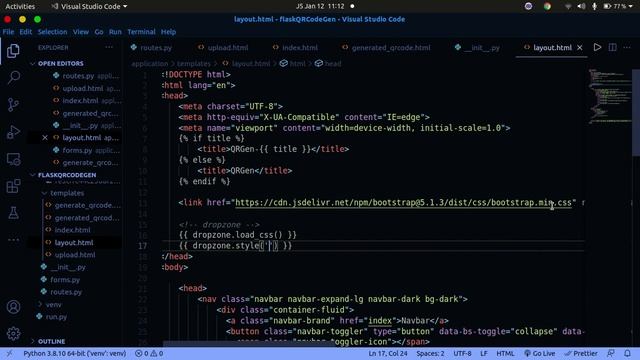
Task: Switch to the __init__.py tab
Action: click(x=478, y=48)
